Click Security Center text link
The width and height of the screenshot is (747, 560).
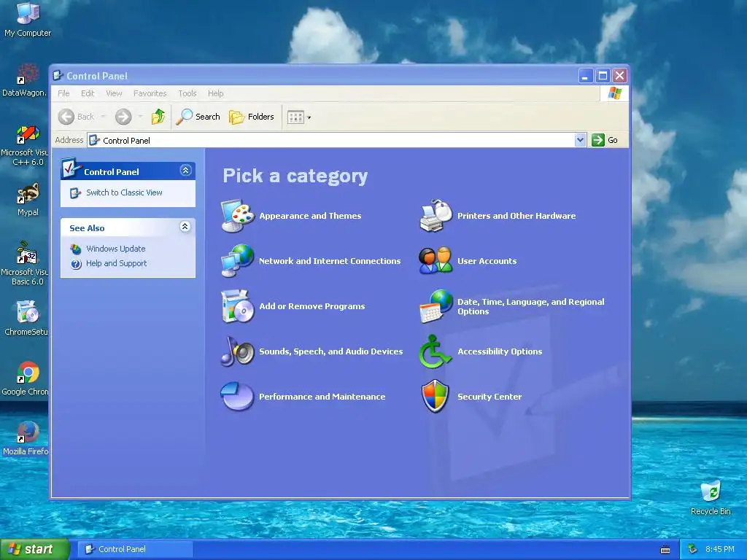(489, 397)
